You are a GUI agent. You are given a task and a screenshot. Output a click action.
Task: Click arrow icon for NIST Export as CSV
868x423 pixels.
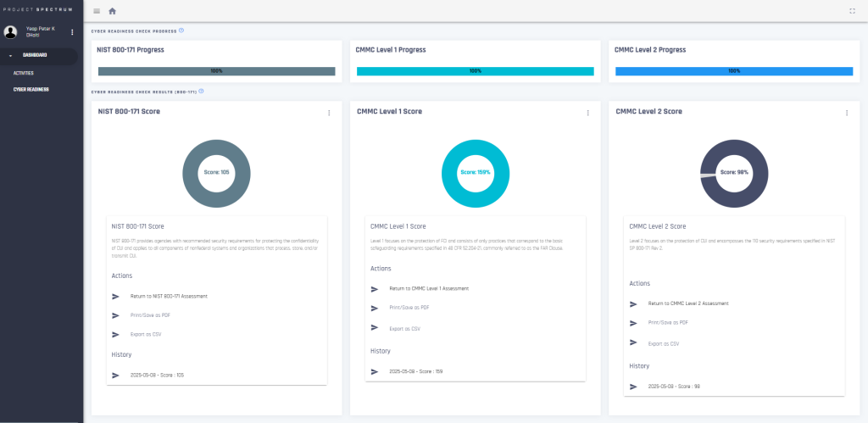coord(115,334)
